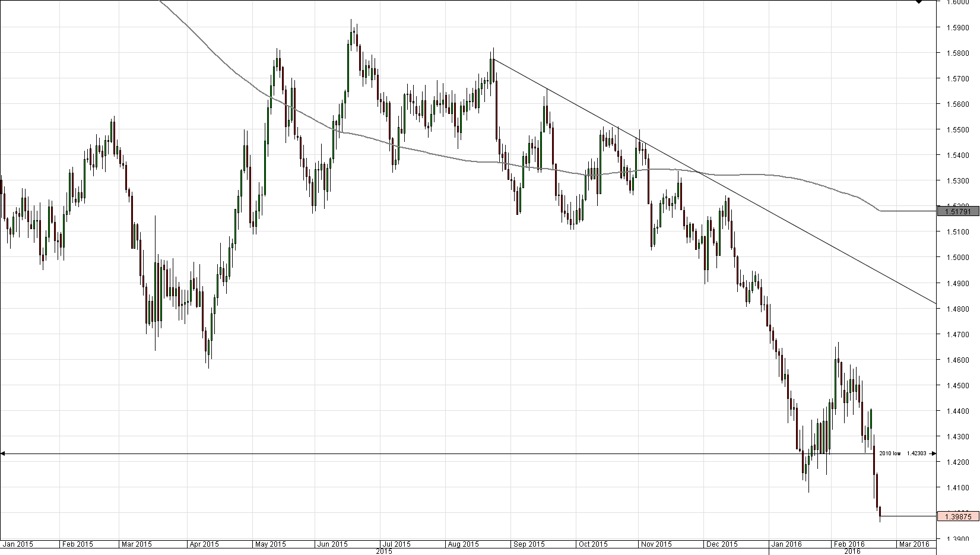Click the 1.3900 price axis label
The width and height of the screenshot is (980, 555).
(959, 539)
